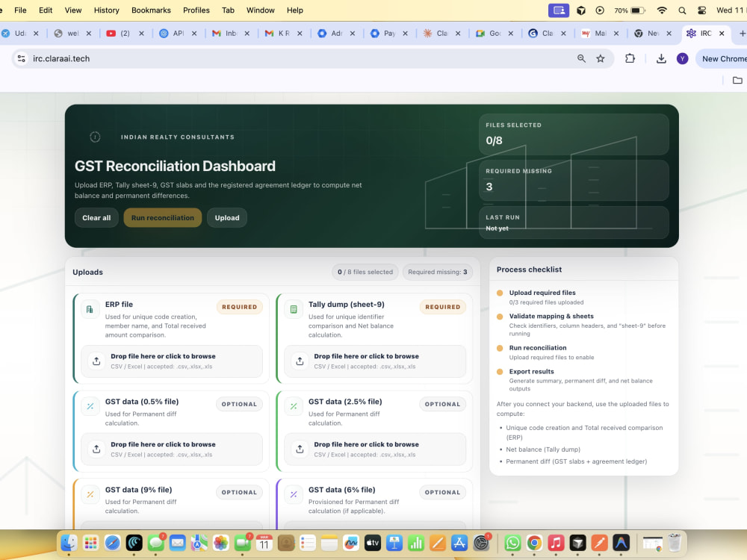Viewport: 747px width, 560px height.
Task: Open the Chrome extensions puzzle icon
Action: [x=630, y=58]
